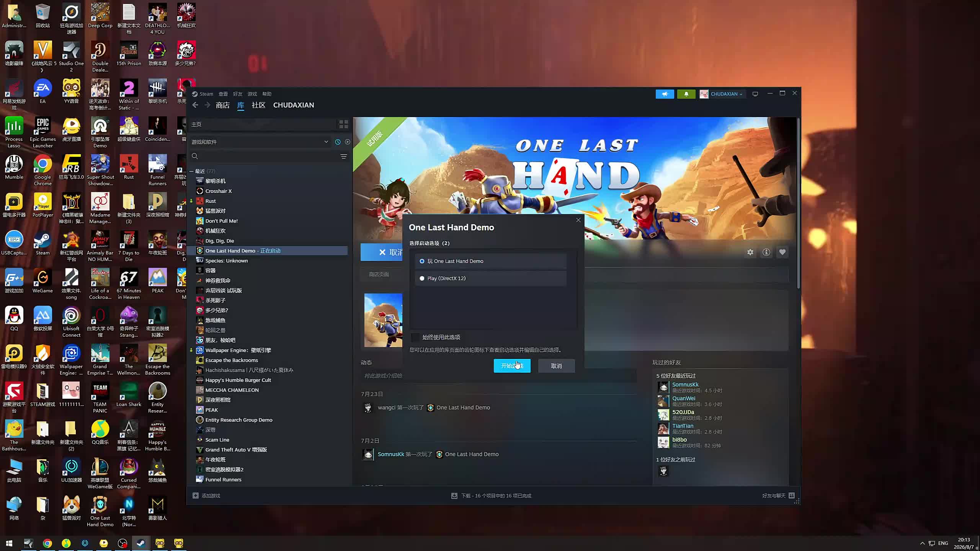Select the Recycle Bin desktop icon

click(42, 16)
